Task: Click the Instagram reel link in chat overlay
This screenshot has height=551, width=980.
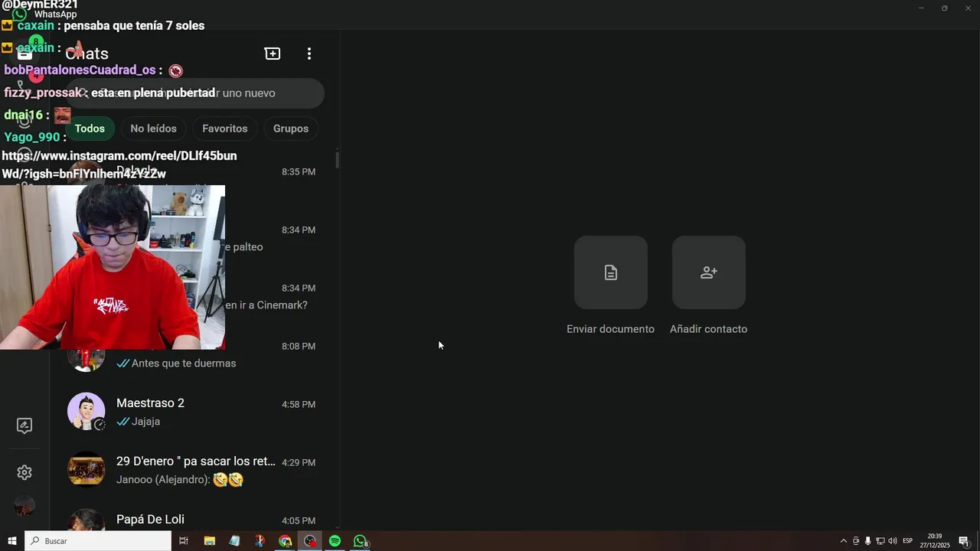Action: (119, 165)
